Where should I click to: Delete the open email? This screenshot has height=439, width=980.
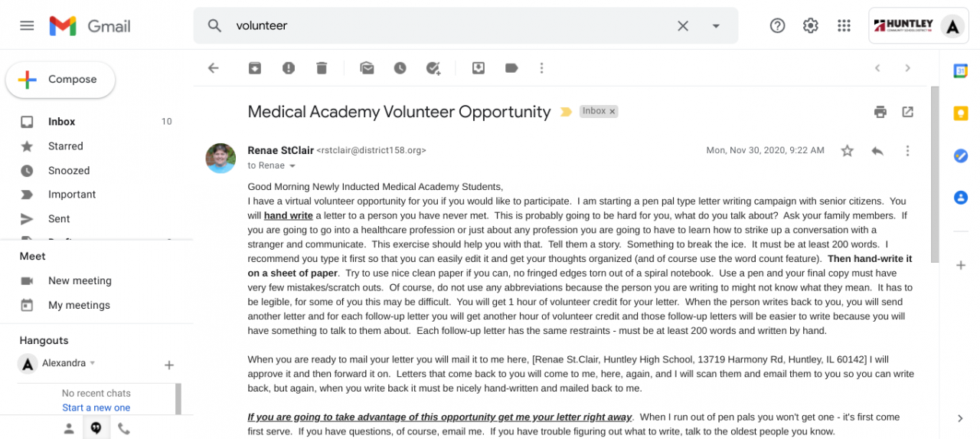click(322, 68)
